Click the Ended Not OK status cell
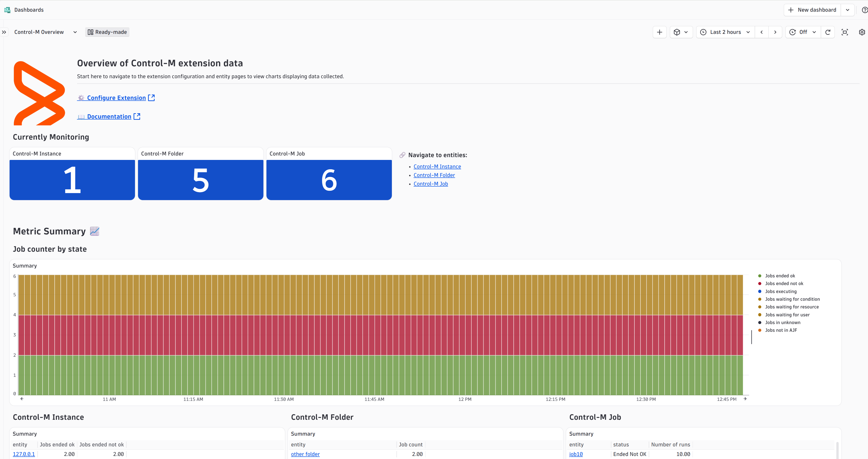Viewport: 868px width, 459px height. tap(629, 454)
